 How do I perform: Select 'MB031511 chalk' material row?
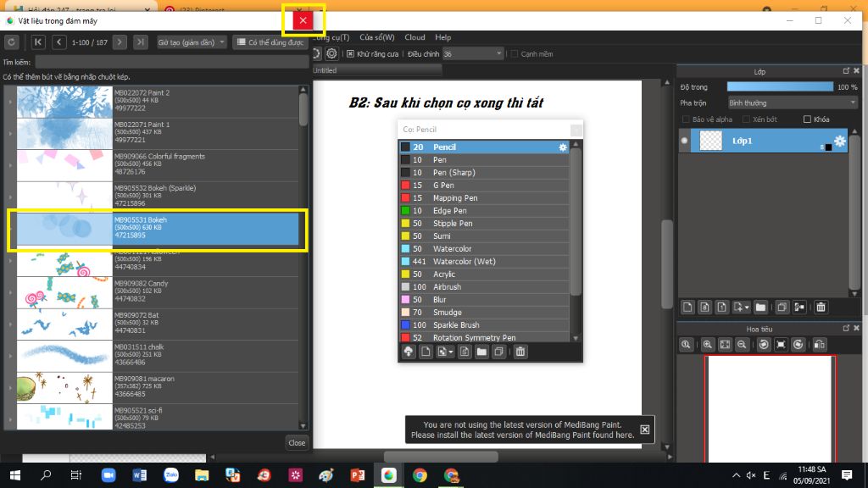point(157,356)
